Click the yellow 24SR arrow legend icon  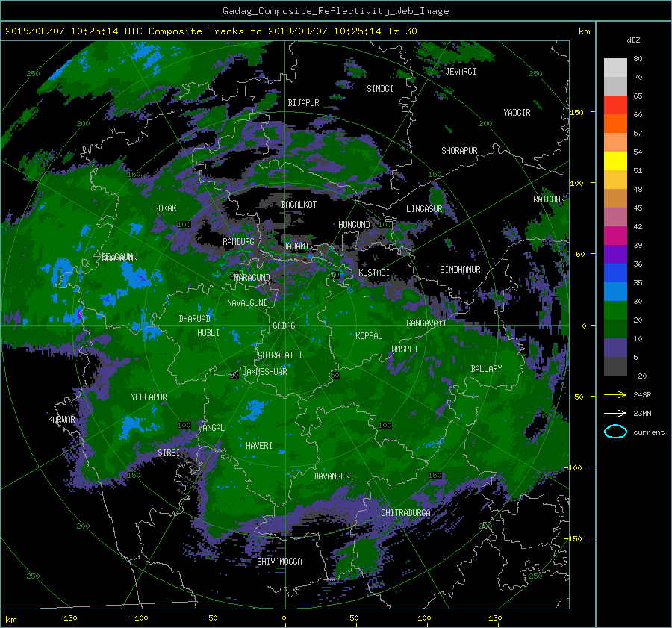tap(615, 395)
